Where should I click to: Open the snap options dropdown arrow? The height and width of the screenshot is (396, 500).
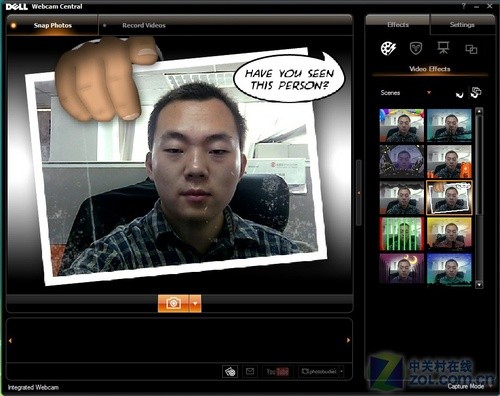pos(195,303)
